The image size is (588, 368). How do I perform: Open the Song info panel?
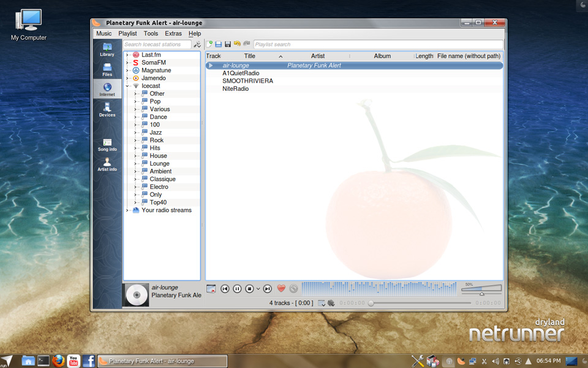click(107, 144)
